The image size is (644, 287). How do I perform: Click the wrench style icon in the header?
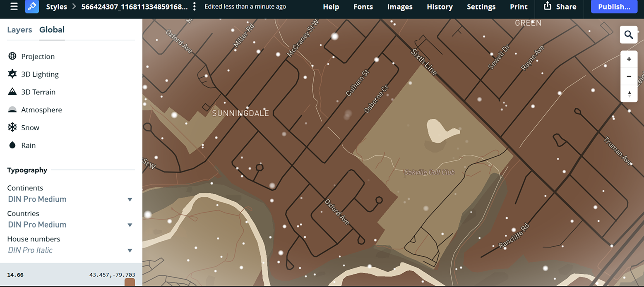32,7
